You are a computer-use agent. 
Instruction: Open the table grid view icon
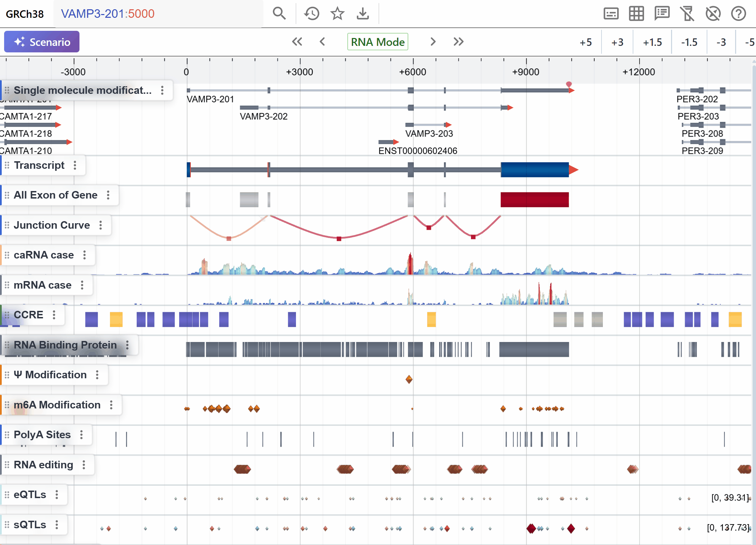click(636, 14)
